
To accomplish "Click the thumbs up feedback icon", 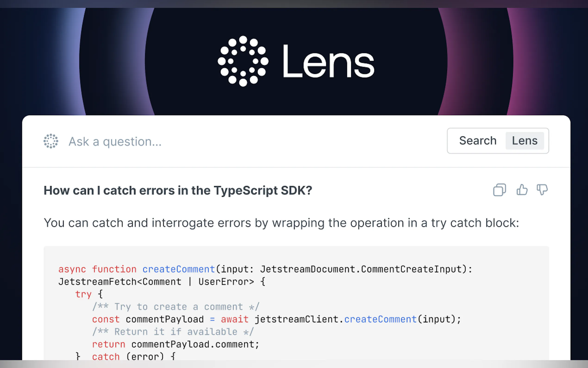I will [x=522, y=190].
